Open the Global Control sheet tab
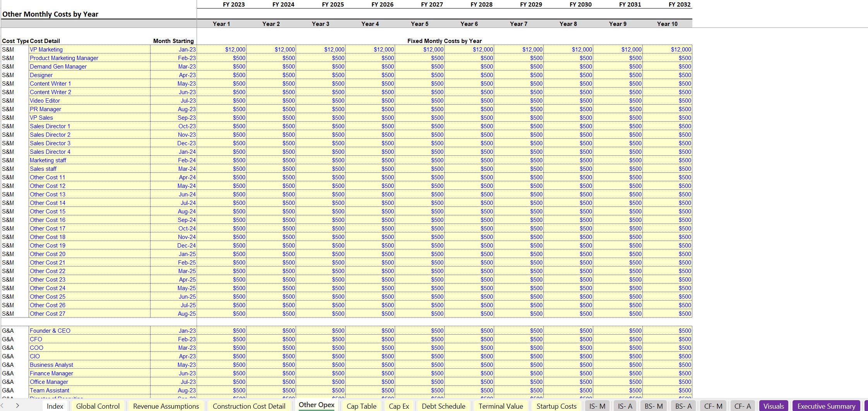The height and width of the screenshot is (411, 868). click(x=98, y=406)
